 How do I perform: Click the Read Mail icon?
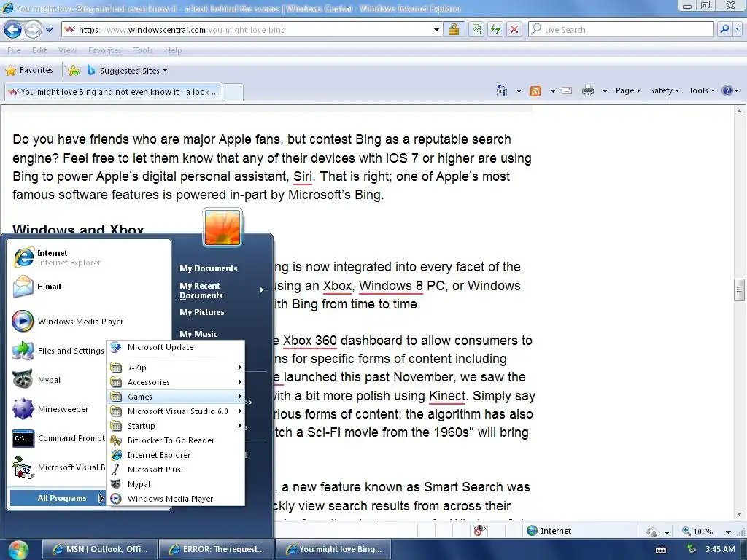[x=567, y=90]
